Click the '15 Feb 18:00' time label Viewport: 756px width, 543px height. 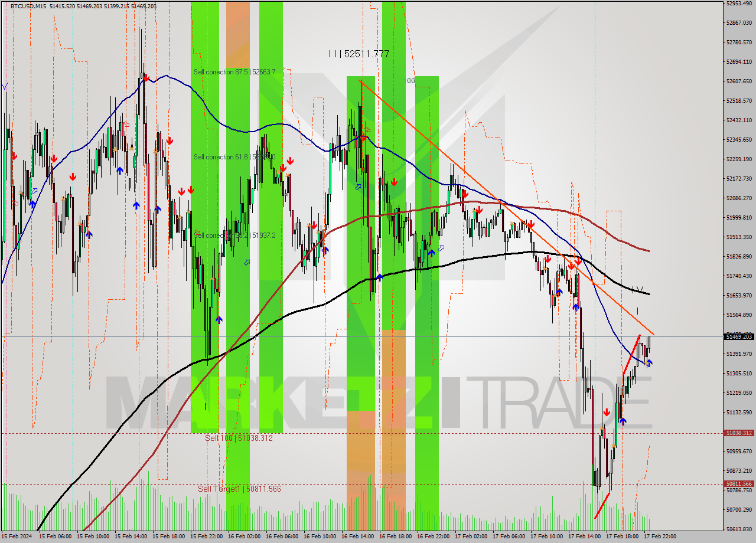pyautogui.click(x=168, y=537)
